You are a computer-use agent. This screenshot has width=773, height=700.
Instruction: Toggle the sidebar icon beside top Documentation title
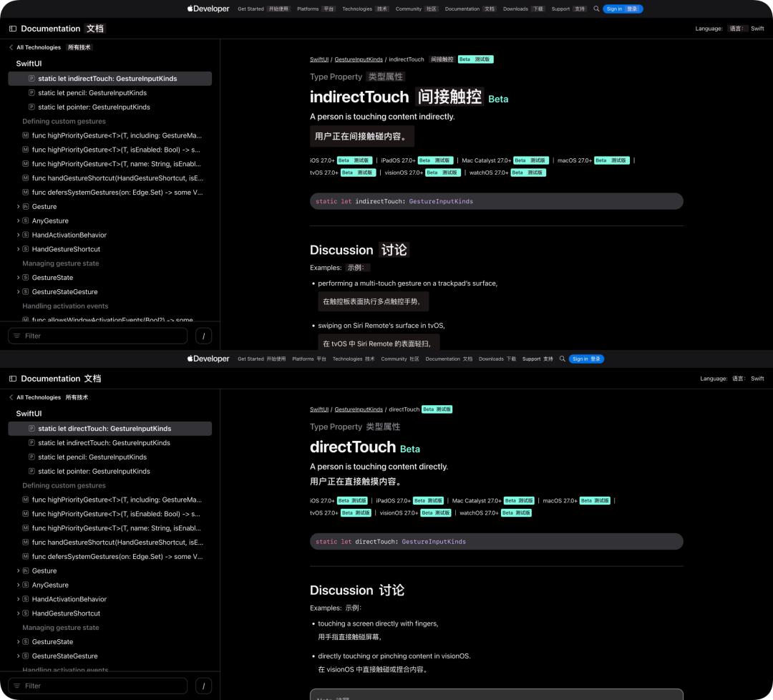(x=13, y=29)
